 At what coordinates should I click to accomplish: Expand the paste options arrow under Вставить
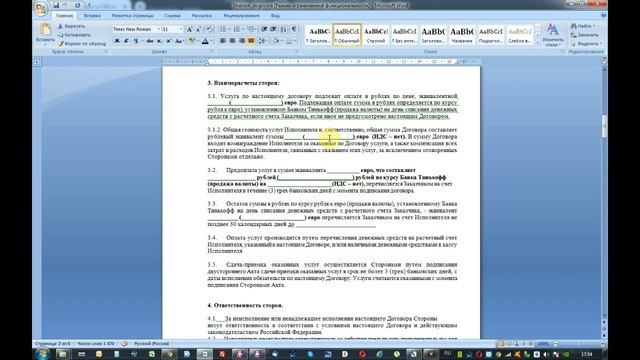point(45,44)
